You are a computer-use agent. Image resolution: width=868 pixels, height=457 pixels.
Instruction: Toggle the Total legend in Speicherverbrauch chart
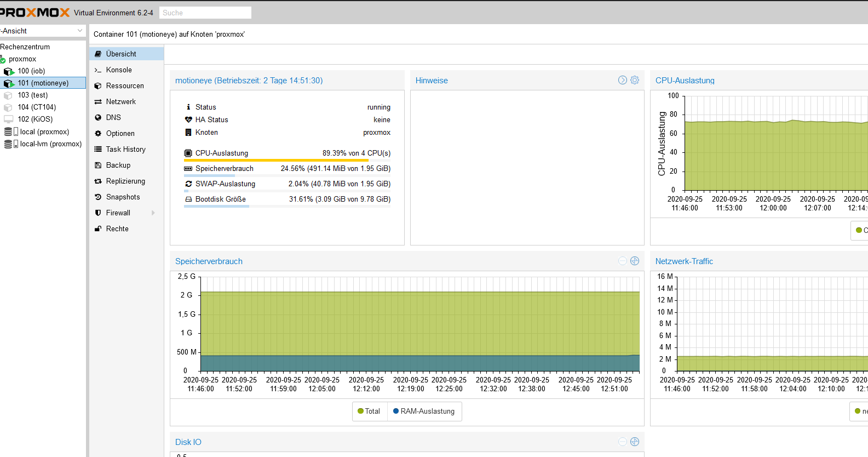(x=369, y=411)
